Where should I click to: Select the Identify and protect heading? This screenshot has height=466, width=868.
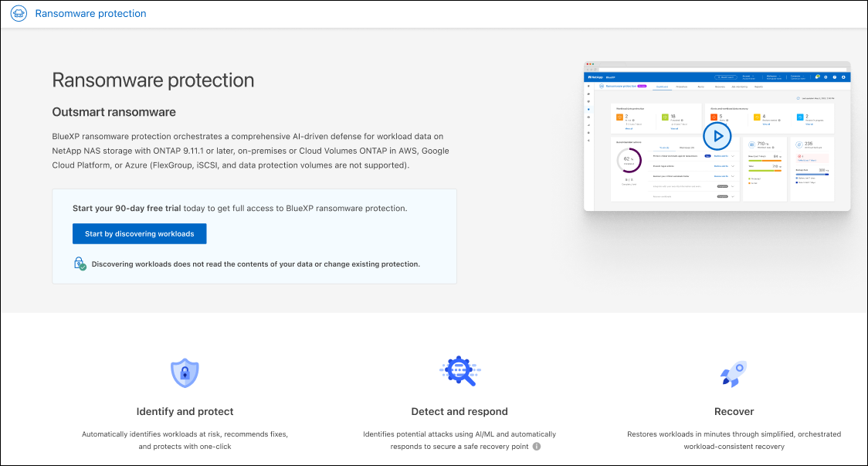click(x=185, y=412)
